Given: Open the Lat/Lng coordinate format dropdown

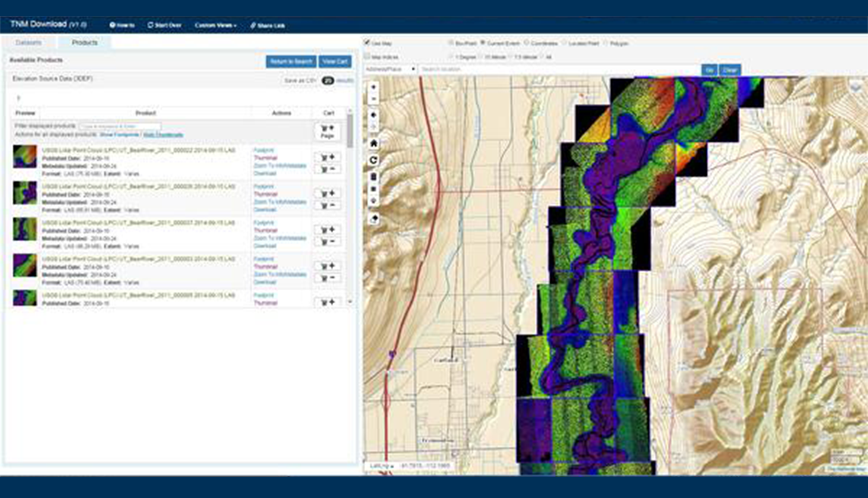Looking at the screenshot, I should 382,466.
